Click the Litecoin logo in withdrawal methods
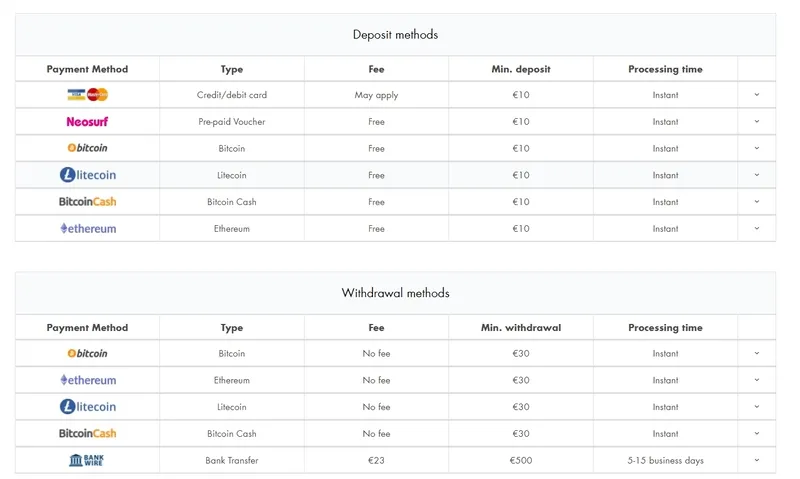The width and height of the screenshot is (800, 479). [87, 407]
